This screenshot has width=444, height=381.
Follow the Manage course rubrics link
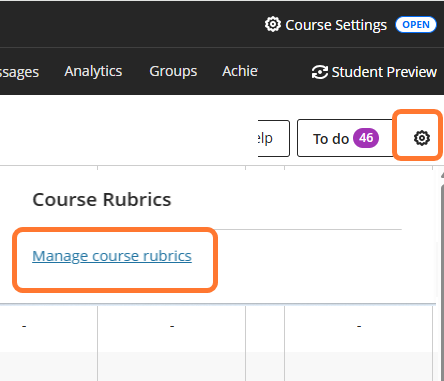(112, 256)
